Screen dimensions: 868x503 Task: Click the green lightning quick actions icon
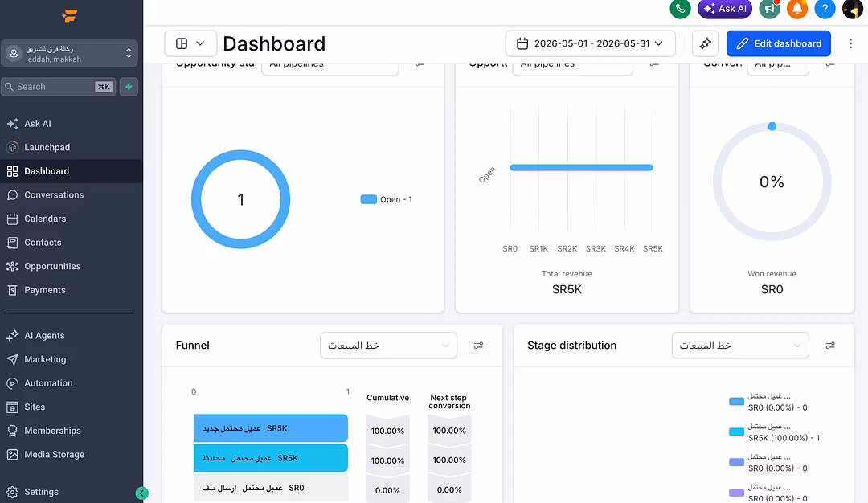[129, 87]
